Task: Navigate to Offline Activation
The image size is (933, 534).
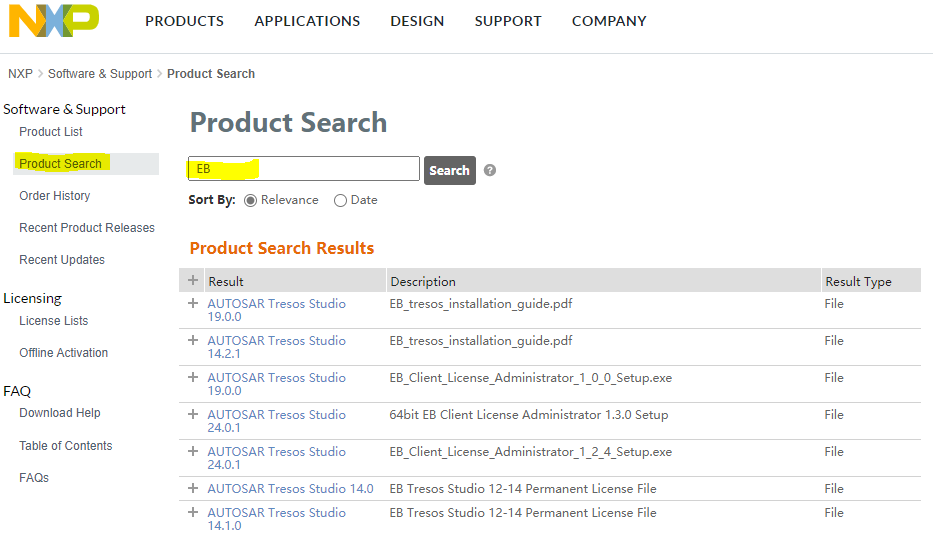Action: [x=64, y=353]
